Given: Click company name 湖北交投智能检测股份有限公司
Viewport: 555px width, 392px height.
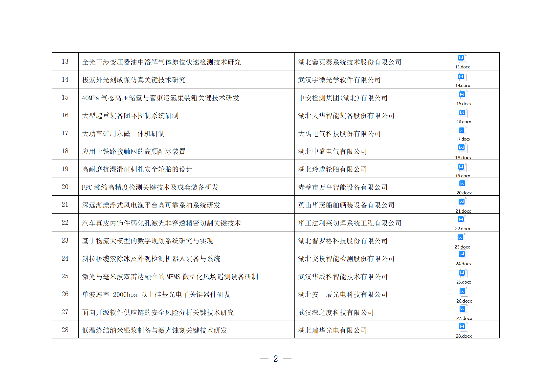Looking at the screenshot, I should [x=346, y=259].
